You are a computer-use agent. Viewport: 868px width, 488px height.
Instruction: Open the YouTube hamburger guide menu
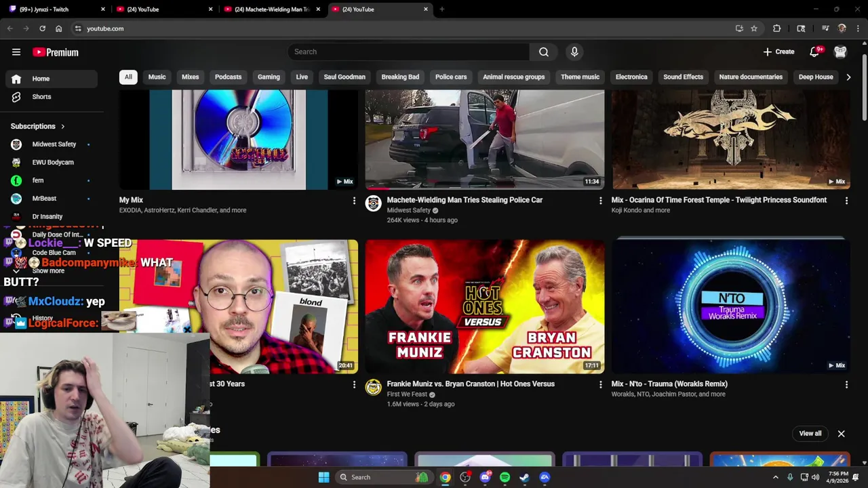(x=16, y=52)
